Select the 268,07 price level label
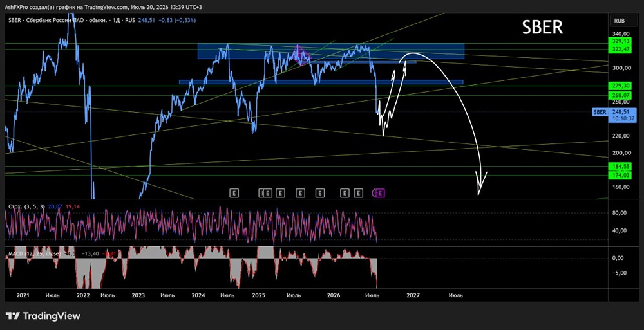644x330 pixels. [621, 95]
